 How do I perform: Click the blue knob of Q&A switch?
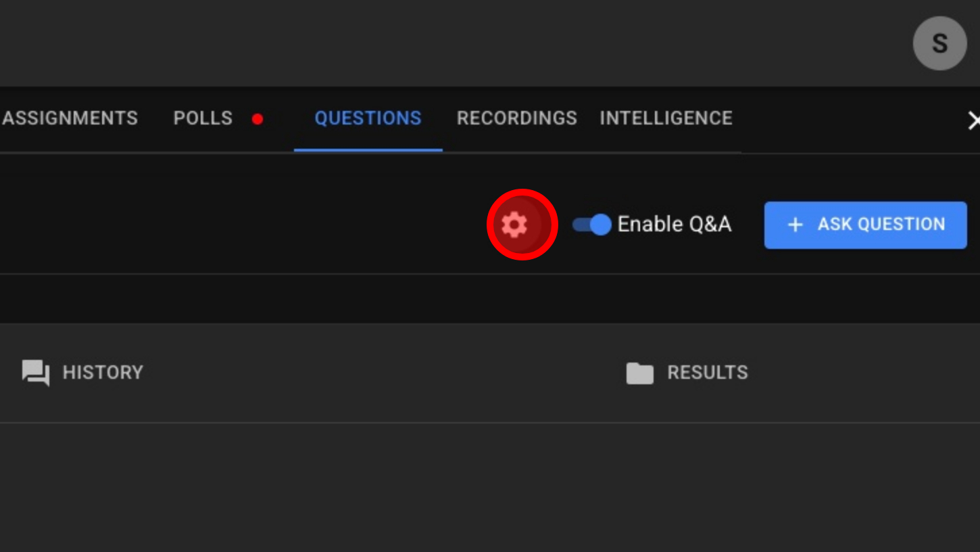pyautogui.click(x=600, y=225)
